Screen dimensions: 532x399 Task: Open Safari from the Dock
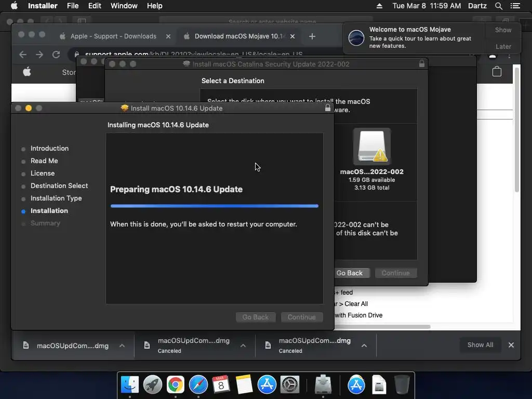pos(198,385)
